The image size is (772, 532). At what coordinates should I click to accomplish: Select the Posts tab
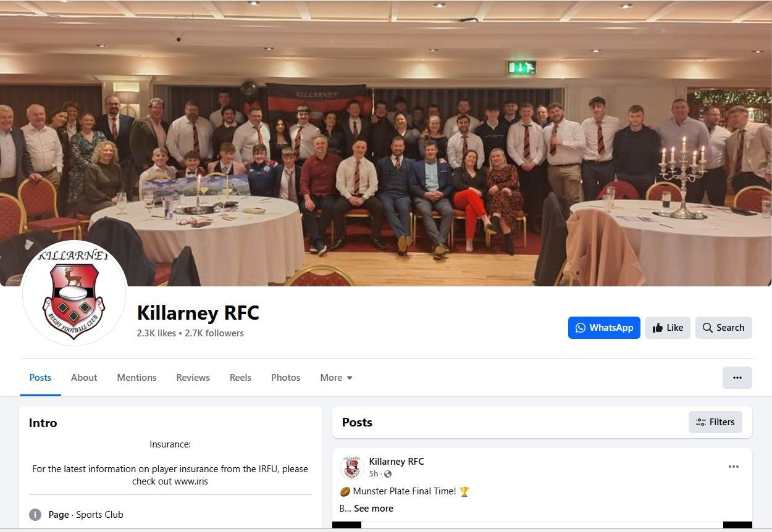(x=40, y=378)
